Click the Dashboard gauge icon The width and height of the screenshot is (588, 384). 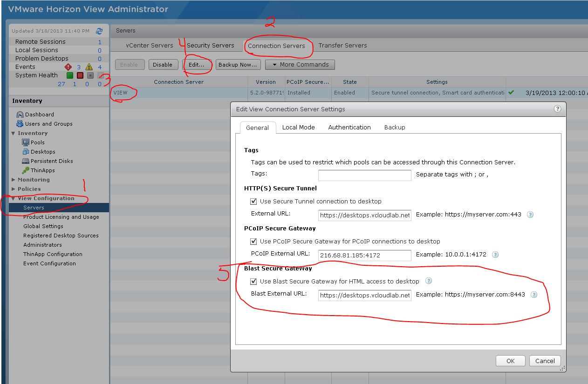tap(20, 115)
